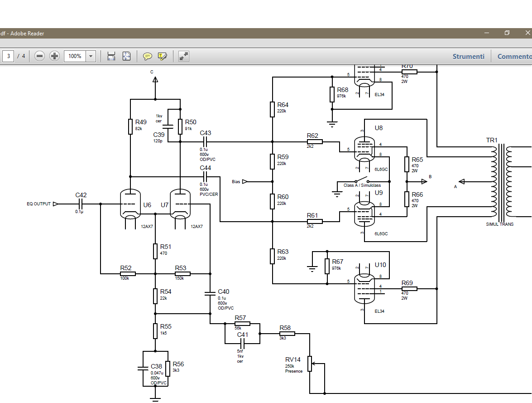Click the TR1 transformer label
The height and width of the screenshot is (403, 532).
(491, 140)
